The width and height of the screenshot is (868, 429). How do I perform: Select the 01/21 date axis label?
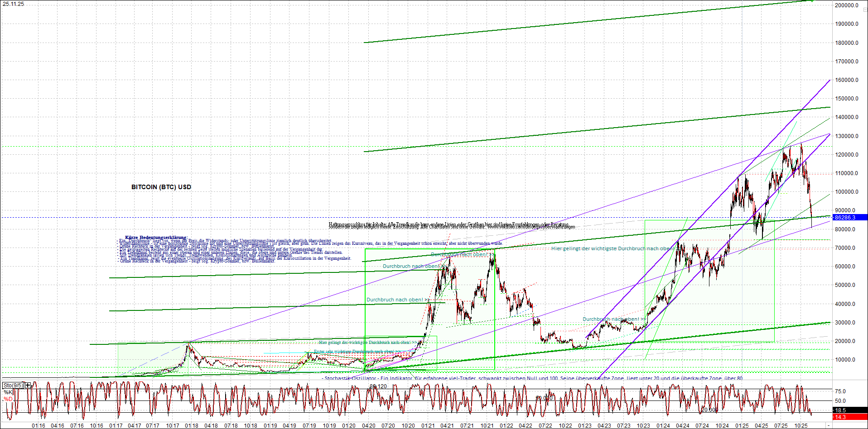[428, 426]
